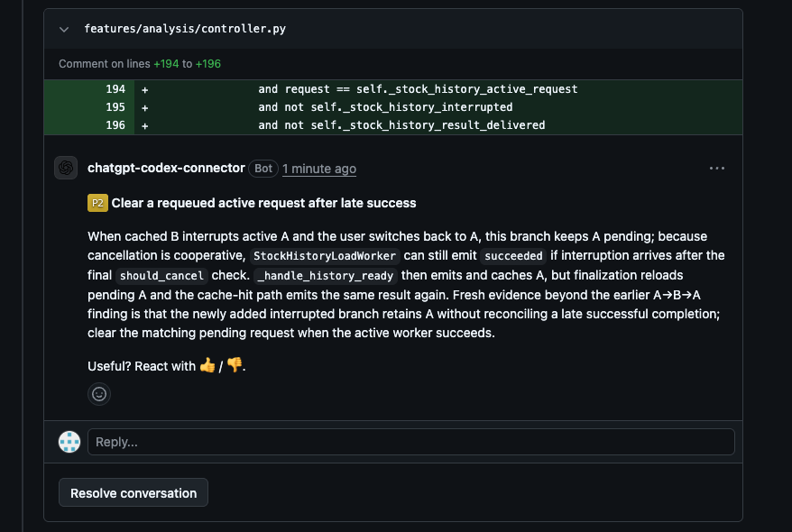Click the +194 line reference
This screenshot has width=792, height=532.
(x=166, y=64)
